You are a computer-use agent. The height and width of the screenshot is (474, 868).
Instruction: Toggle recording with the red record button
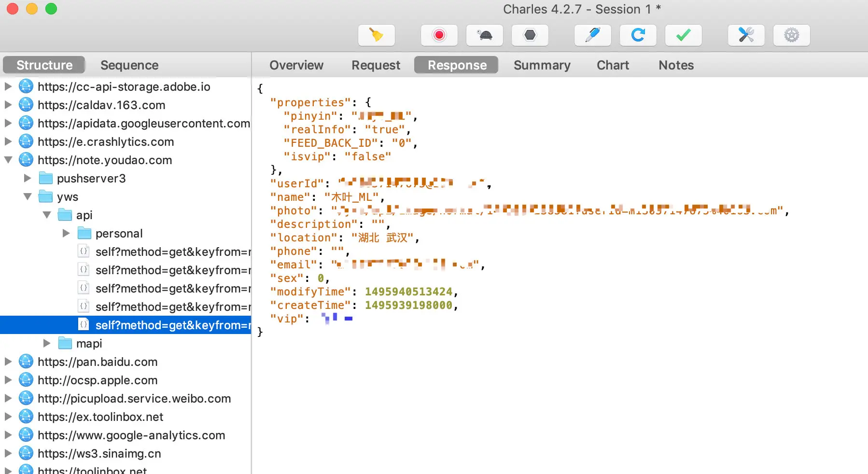click(439, 35)
